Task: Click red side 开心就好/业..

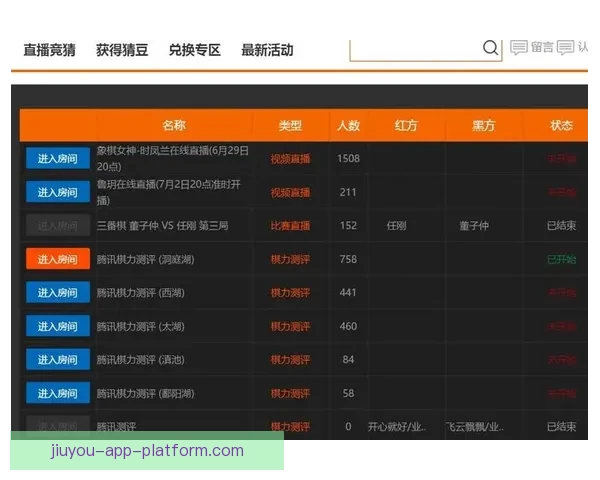Action: [x=397, y=427]
